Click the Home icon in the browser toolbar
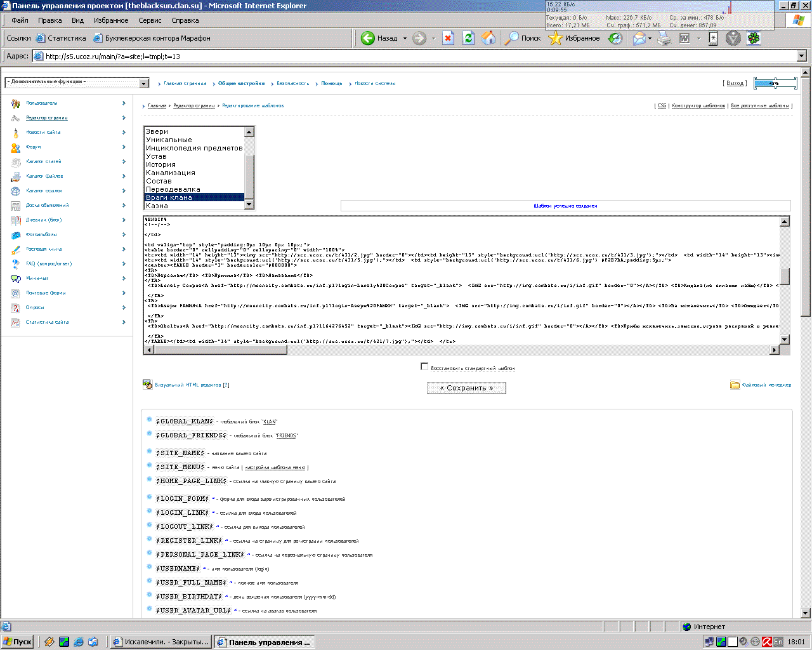The height and width of the screenshot is (650, 812). [x=488, y=38]
